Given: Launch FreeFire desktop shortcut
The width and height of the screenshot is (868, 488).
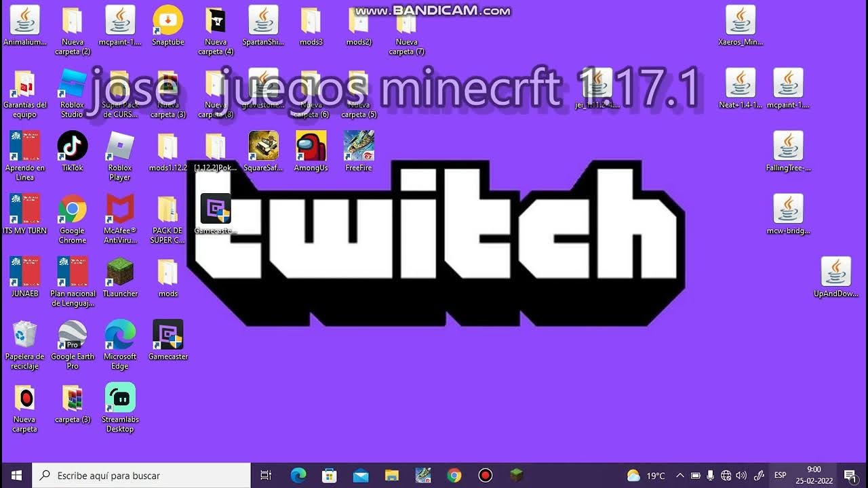Looking at the screenshot, I should click(359, 146).
